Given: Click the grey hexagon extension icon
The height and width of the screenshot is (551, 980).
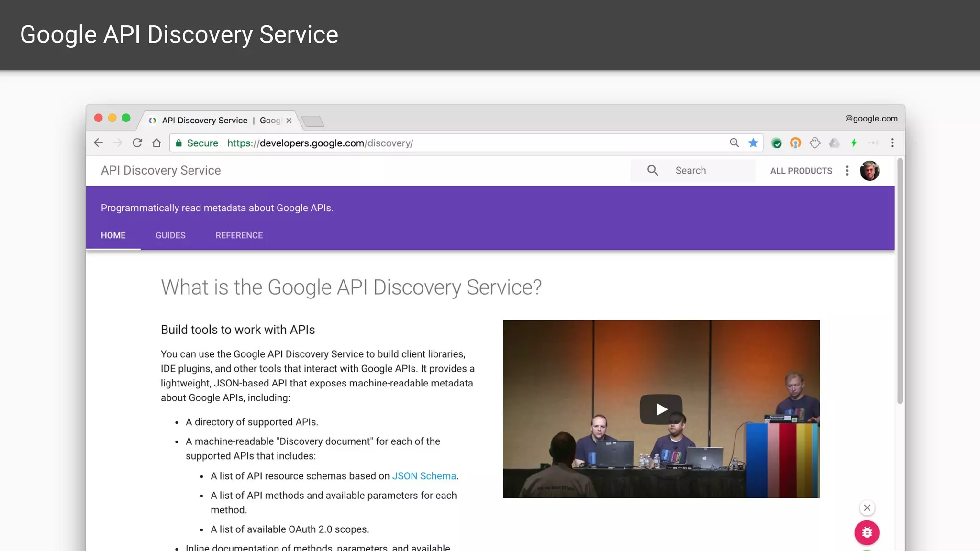Looking at the screenshot, I should coord(815,143).
